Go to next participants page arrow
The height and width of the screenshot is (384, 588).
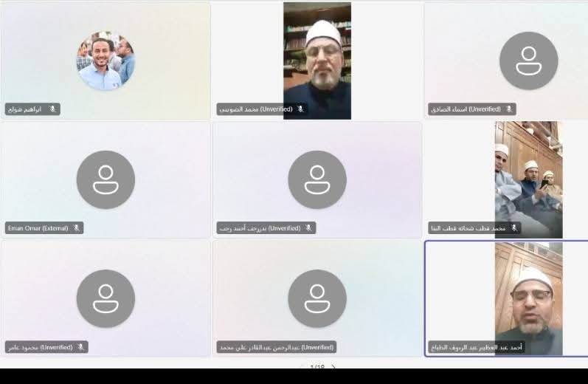(334, 367)
